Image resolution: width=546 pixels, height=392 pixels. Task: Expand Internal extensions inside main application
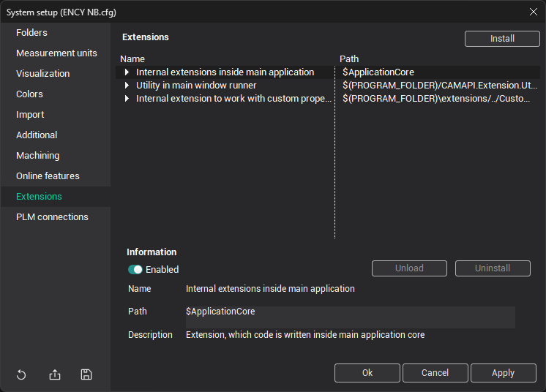tap(127, 72)
